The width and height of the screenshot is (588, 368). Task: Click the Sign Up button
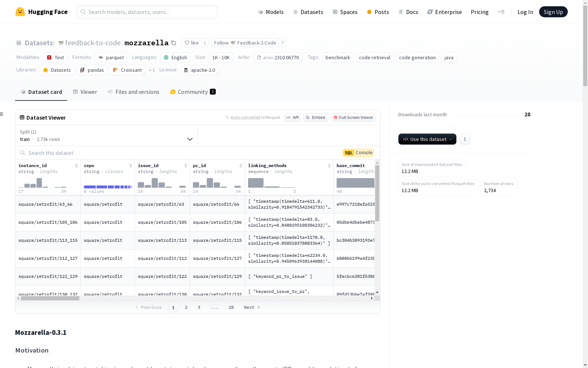(x=553, y=12)
